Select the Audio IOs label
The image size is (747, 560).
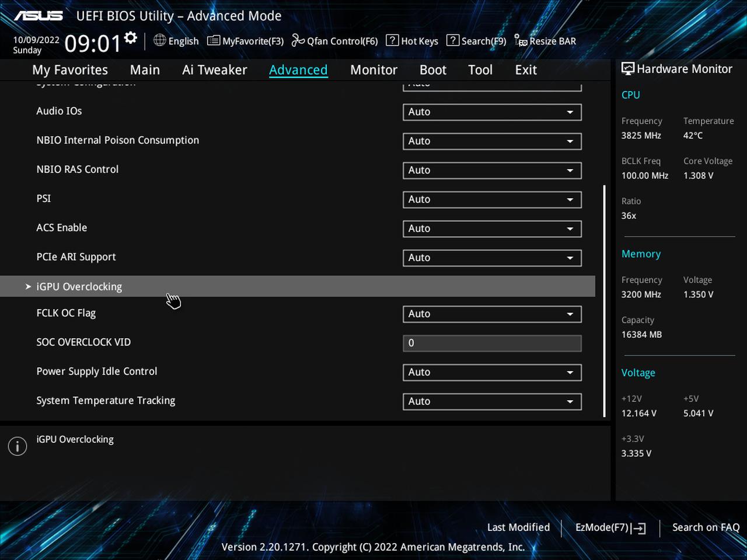tap(59, 111)
